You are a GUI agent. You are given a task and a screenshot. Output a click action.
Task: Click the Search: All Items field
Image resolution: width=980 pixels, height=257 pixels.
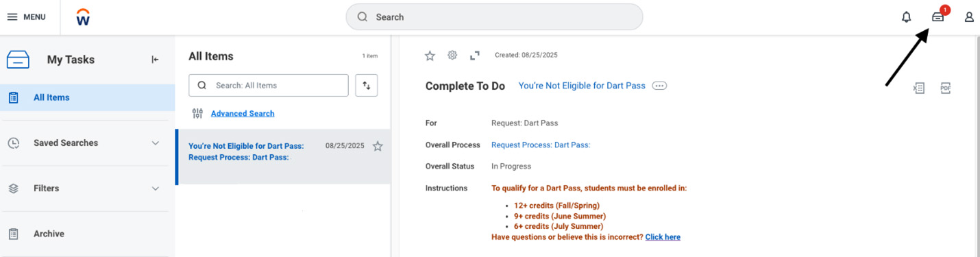click(269, 85)
